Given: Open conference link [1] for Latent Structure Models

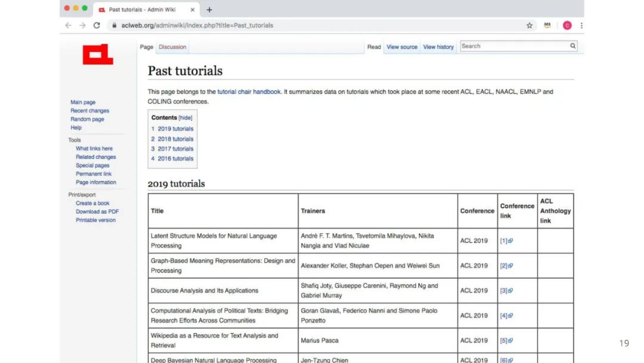Looking at the screenshot, I should coord(506,241).
